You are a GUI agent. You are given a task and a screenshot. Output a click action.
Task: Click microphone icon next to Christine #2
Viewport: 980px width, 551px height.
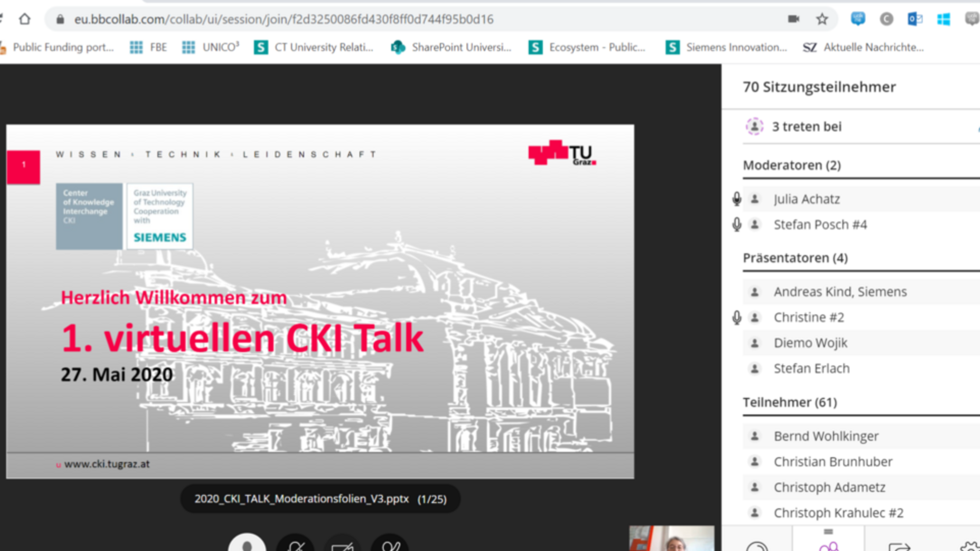coord(737,317)
